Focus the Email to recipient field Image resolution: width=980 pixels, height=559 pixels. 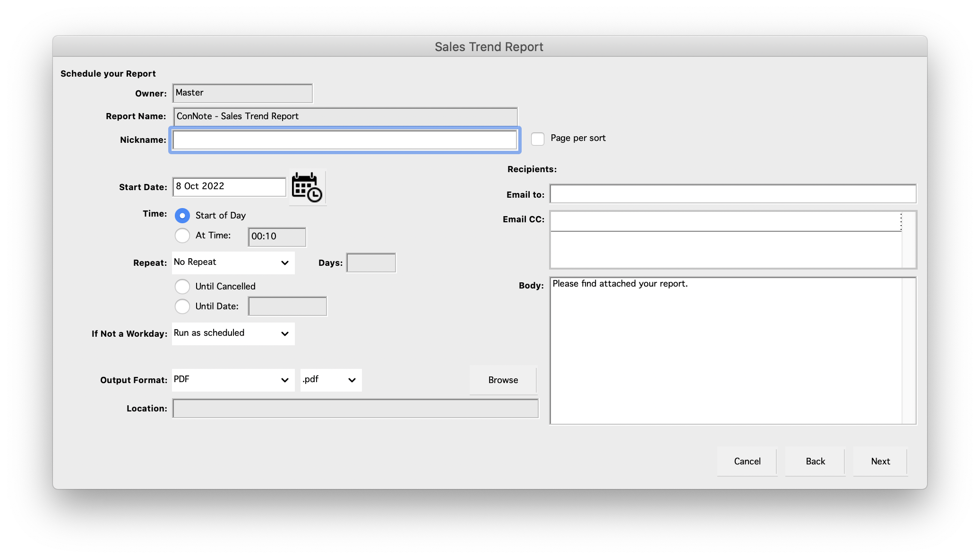click(x=732, y=194)
